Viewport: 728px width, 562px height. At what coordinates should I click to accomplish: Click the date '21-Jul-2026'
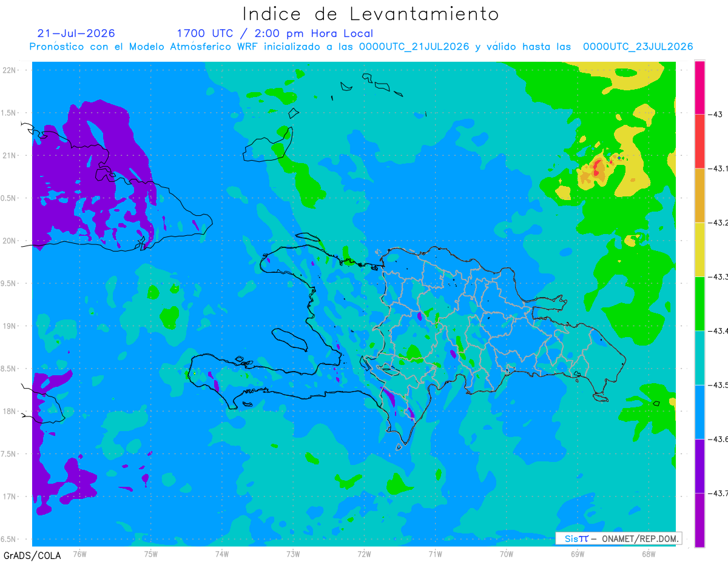pos(76,33)
